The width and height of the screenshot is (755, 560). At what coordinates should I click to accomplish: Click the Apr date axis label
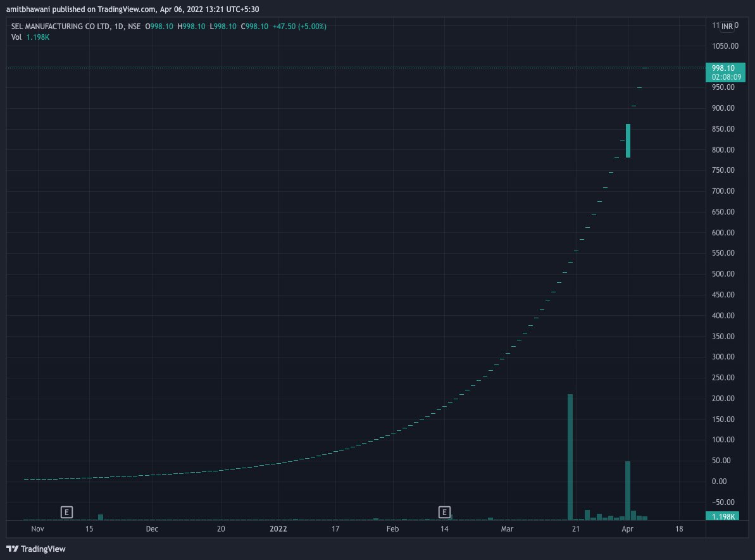pos(627,529)
